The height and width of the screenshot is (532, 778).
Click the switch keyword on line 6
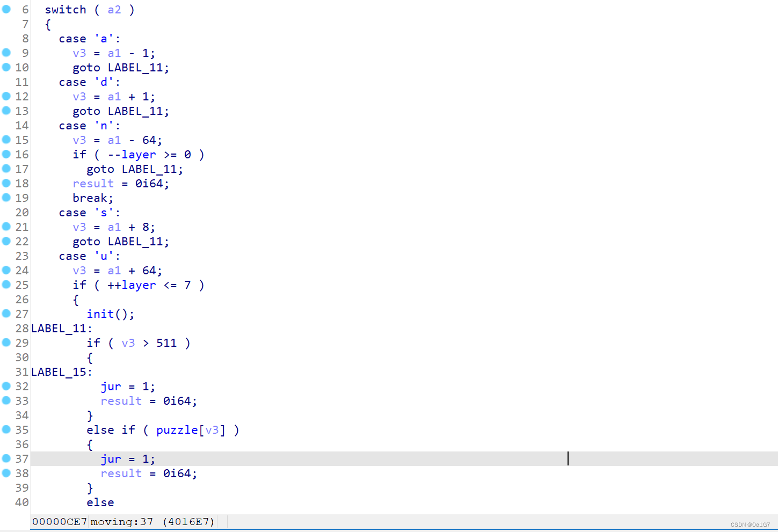(x=66, y=9)
